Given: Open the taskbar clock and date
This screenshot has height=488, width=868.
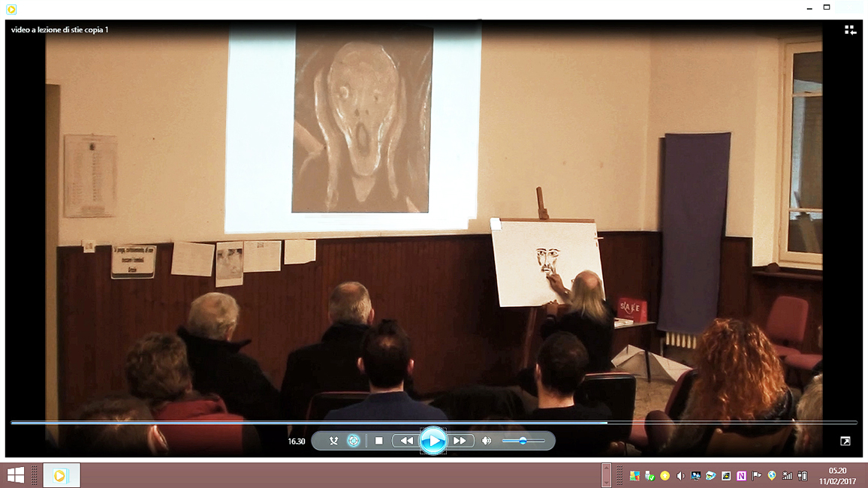Looking at the screenshot, I should pos(837,476).
